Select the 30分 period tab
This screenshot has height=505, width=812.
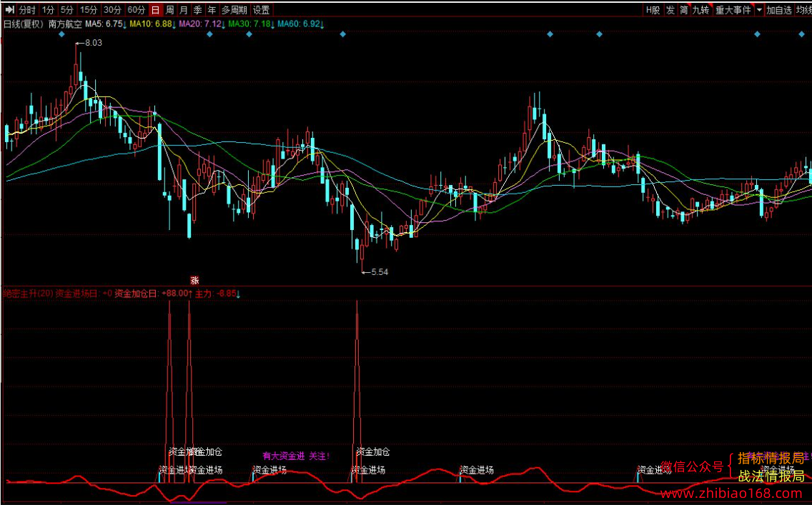[x=112, y=10]
